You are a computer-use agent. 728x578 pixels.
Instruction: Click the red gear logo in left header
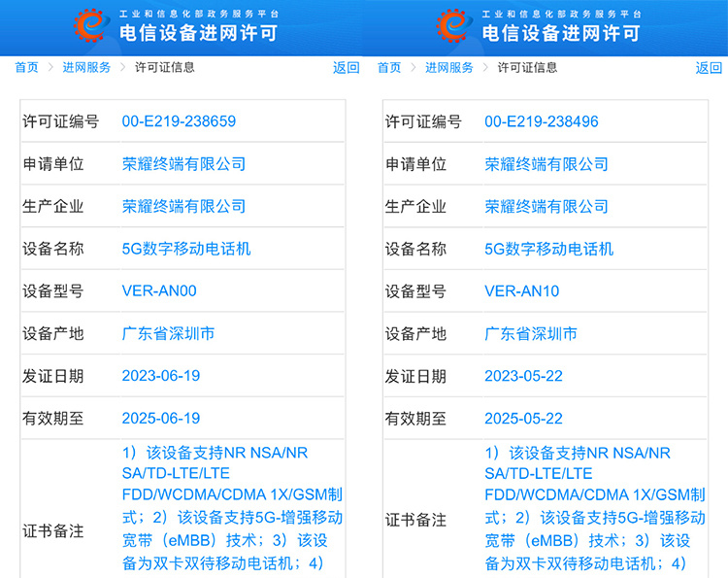pyautogui.click(x=91, y=26)
